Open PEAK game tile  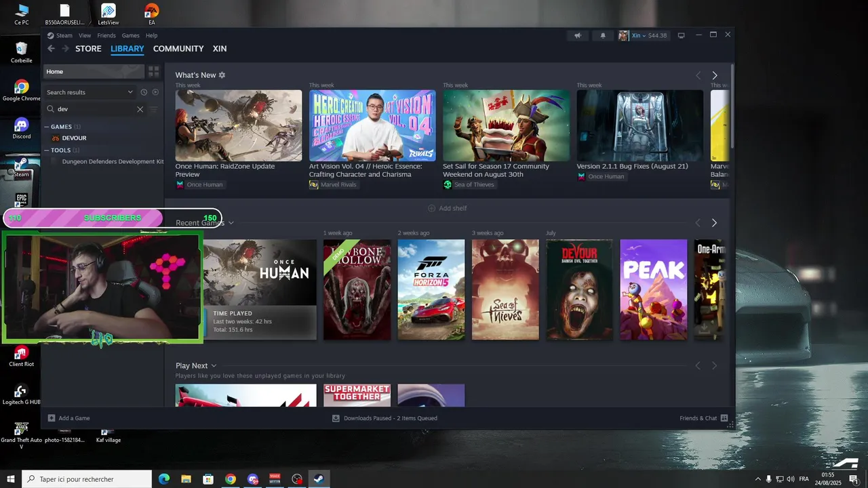click(654, 289)
